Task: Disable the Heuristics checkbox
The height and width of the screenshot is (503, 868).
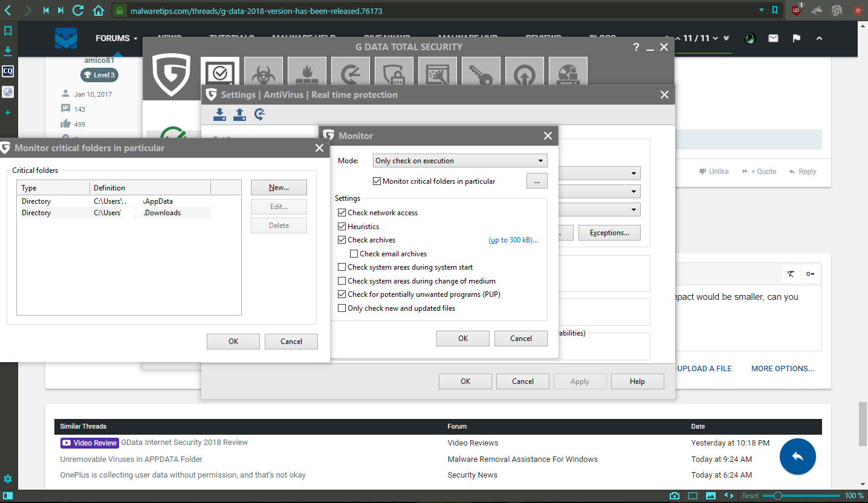Action: point(342,227)
